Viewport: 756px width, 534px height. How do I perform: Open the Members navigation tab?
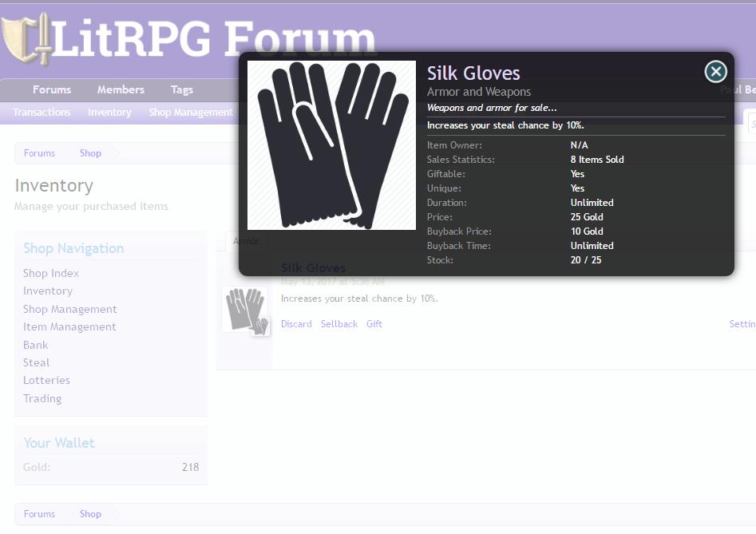pos(121,90)
